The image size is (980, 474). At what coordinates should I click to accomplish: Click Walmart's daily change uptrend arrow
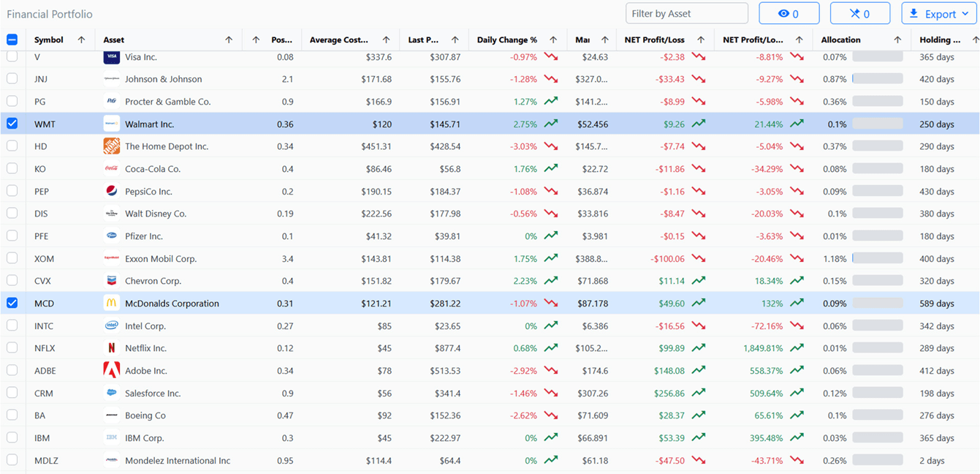pos(551,124)
